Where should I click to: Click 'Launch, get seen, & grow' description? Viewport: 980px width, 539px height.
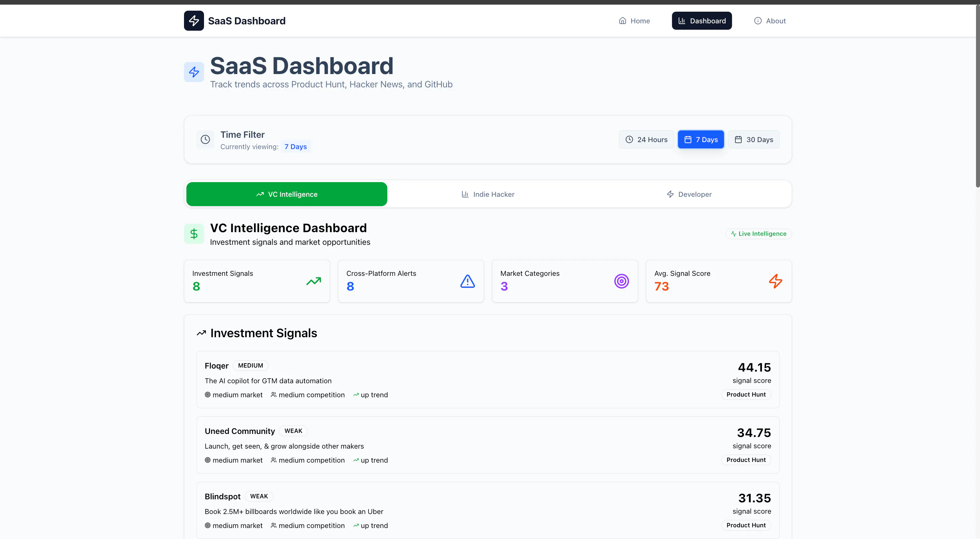coord(284,446)
